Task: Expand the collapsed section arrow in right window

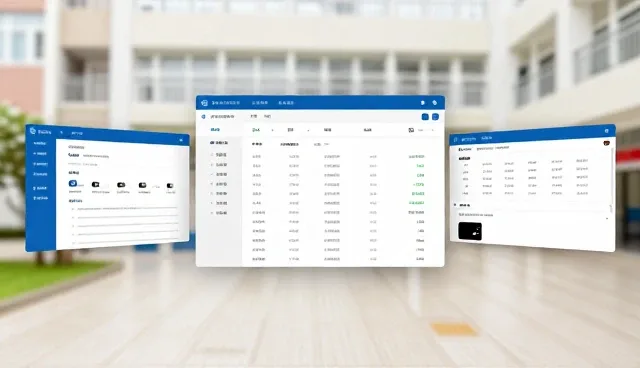Action: coord(455,205)
